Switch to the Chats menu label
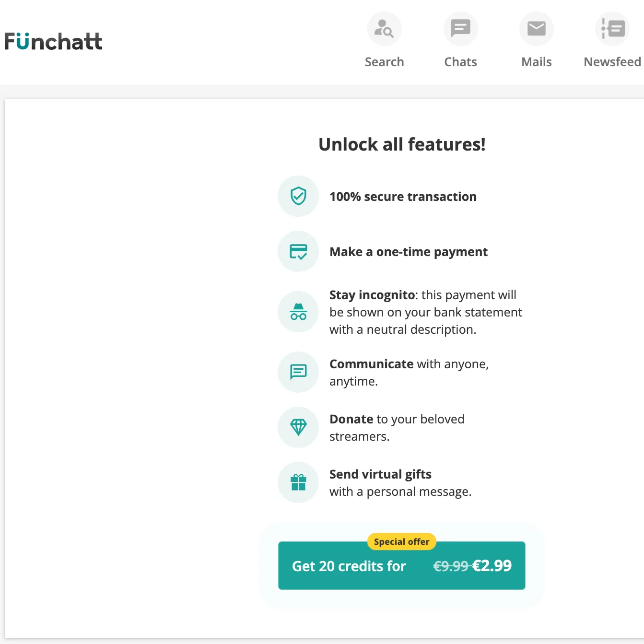Viewport: 644px width, 644px height. pyautogui.click(x=460, y=62)
